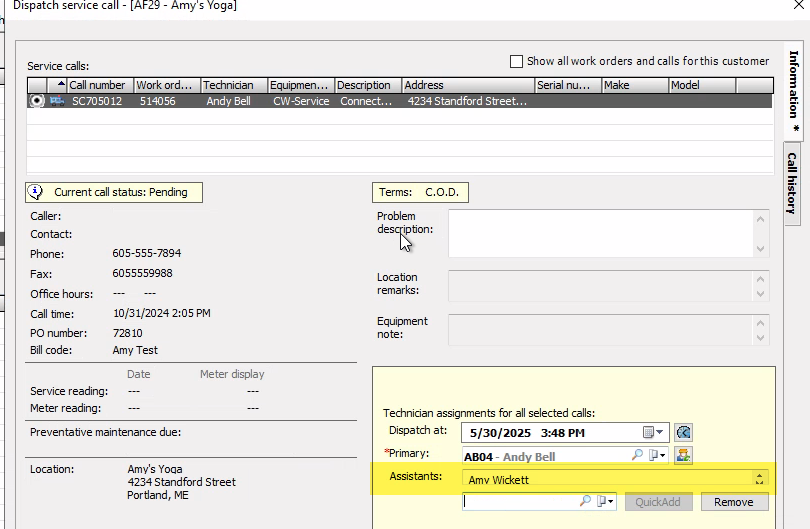Click the Address column header
Image resolution: width=810 pixels, height=529 pixels.
coord(468,85)
